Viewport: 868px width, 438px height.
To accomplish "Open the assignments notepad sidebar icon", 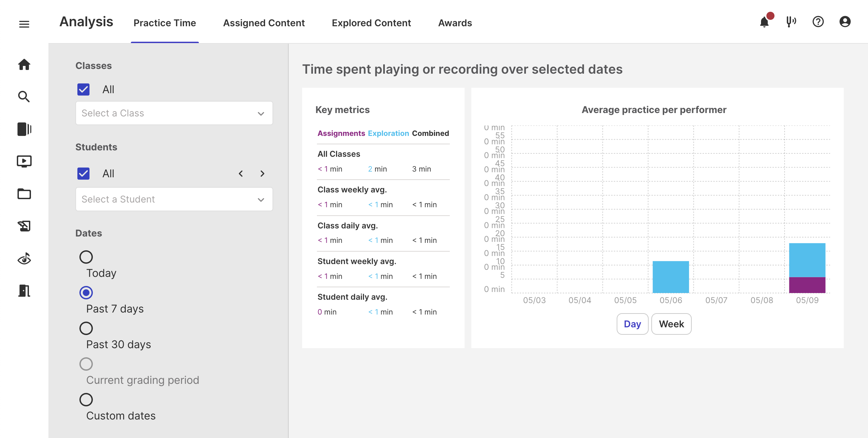I will pos(24,226).
